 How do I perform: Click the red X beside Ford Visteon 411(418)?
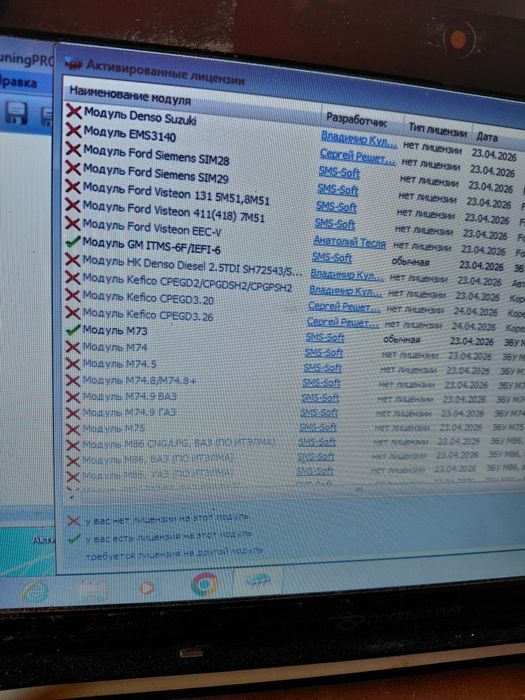pyautogui.click(x=73, y=205)
